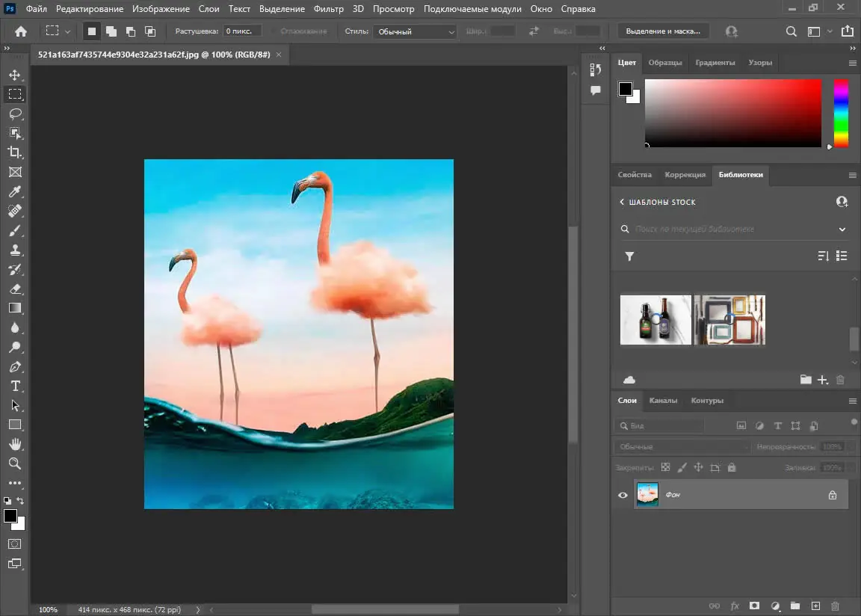Toggle lock transparent pixels for layers
This screenshot has height=616, width=861.
pyautogui.click(x=665, y=466)
